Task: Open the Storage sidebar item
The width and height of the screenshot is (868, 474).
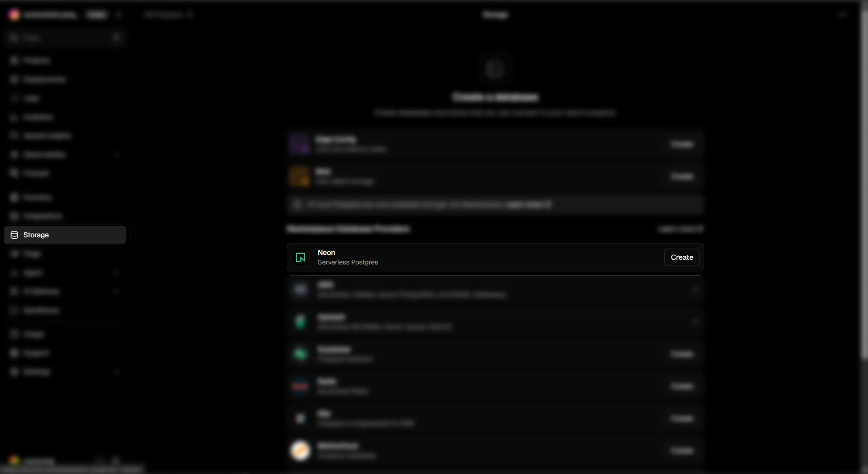Action: coord(65,235)
